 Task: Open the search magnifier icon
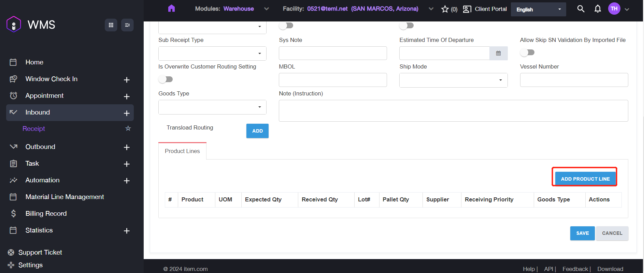point(581,9)
